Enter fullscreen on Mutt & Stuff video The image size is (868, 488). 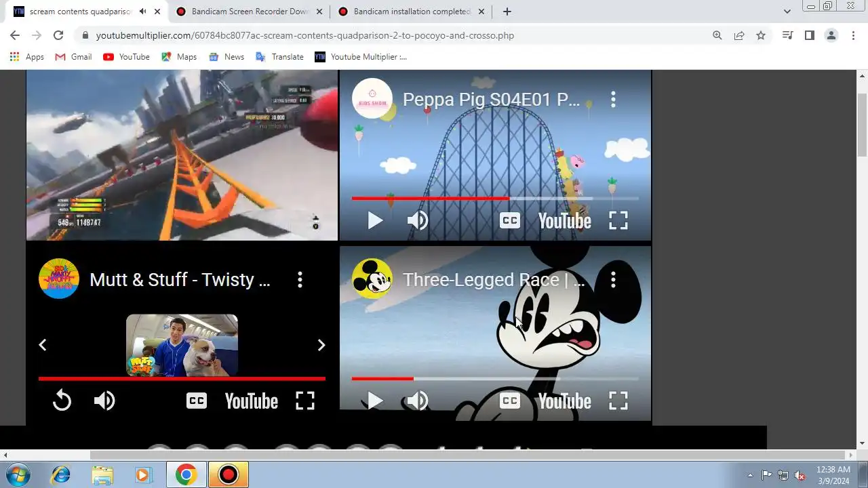pyautogui.click(x=305, y=401)
